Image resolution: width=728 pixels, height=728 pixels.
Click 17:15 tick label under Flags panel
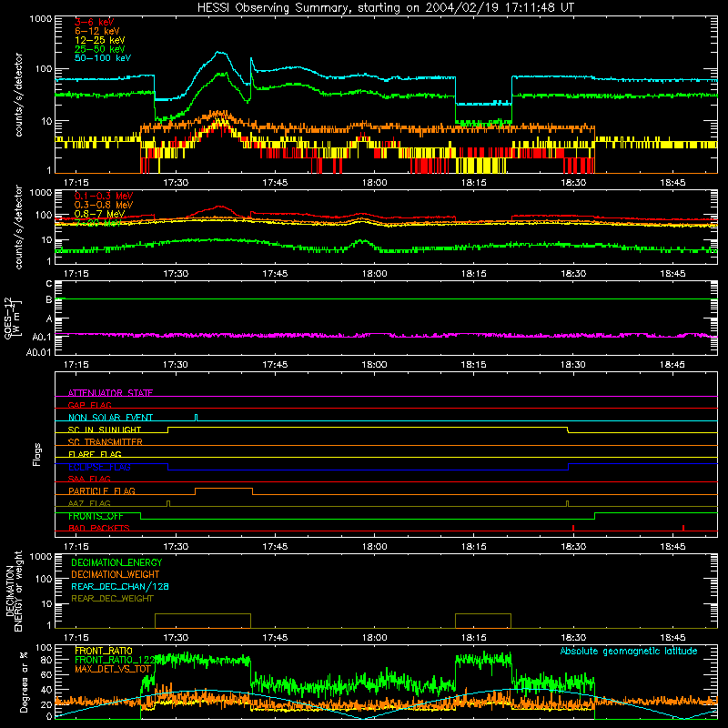pos(76,547)
